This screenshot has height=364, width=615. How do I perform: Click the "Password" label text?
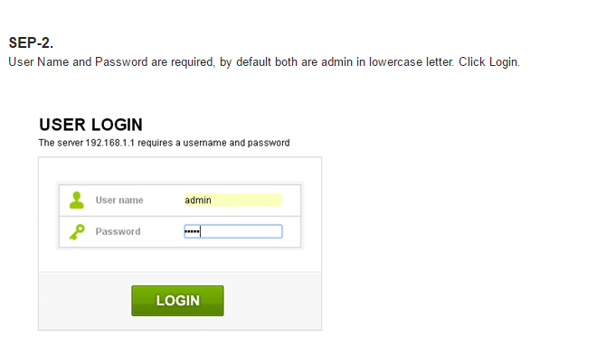118,231
